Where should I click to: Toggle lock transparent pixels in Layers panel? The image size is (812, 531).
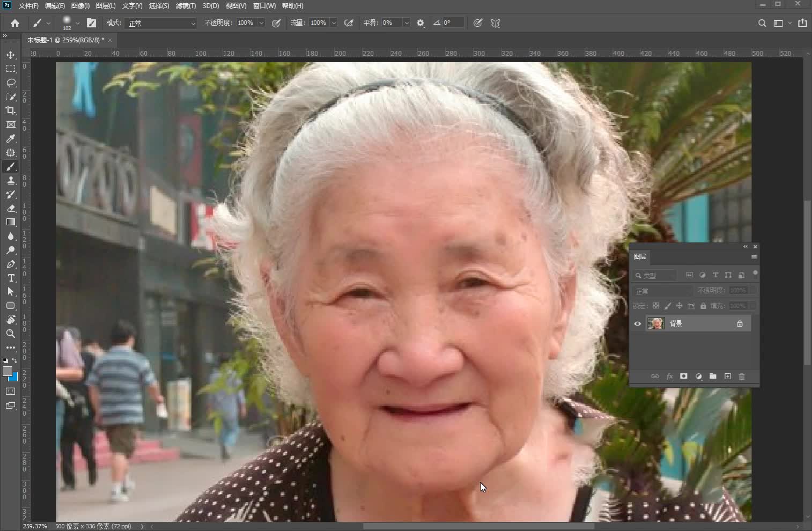point(657,306)
